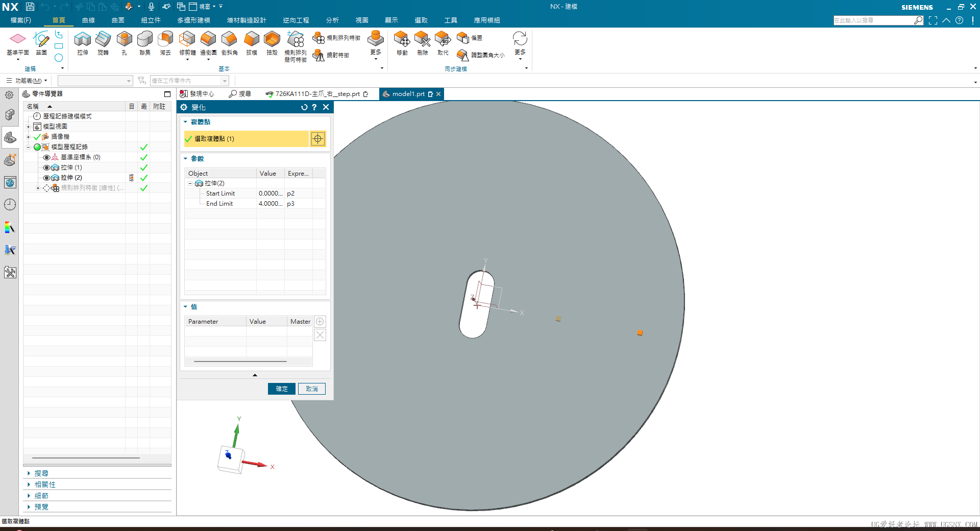Reset the 變化 dialog with the reset icon
Screen dimensions: 980x531
tap(304, 107)
